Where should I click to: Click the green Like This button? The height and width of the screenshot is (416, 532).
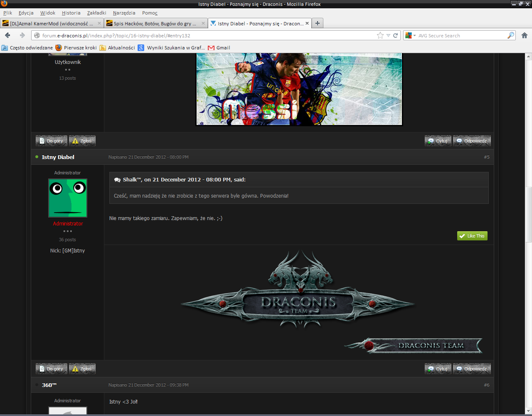tap(472, 236)
